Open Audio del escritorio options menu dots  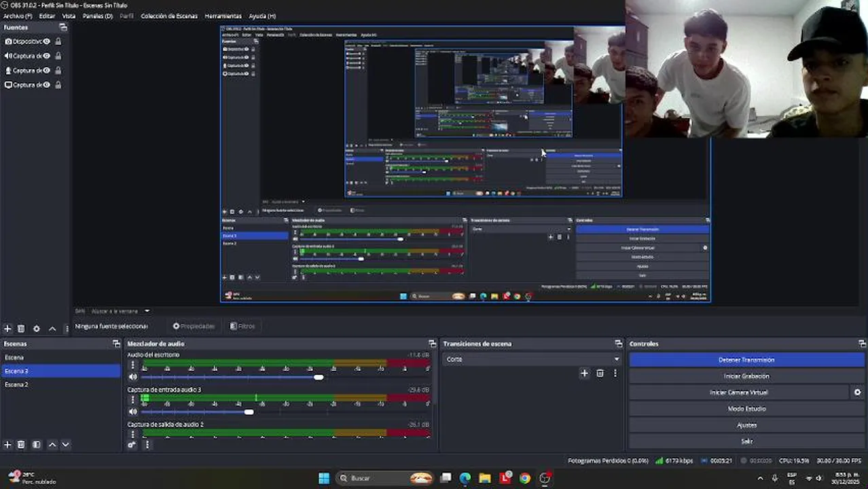(x=133, y=365)
